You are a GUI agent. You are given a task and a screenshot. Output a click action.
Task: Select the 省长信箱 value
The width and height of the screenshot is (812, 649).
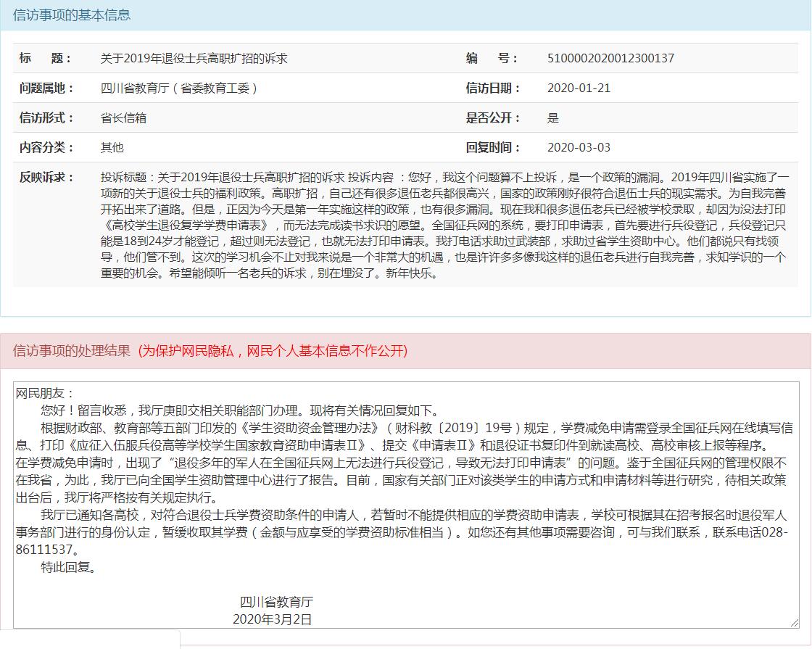click(x=123, y=117)
